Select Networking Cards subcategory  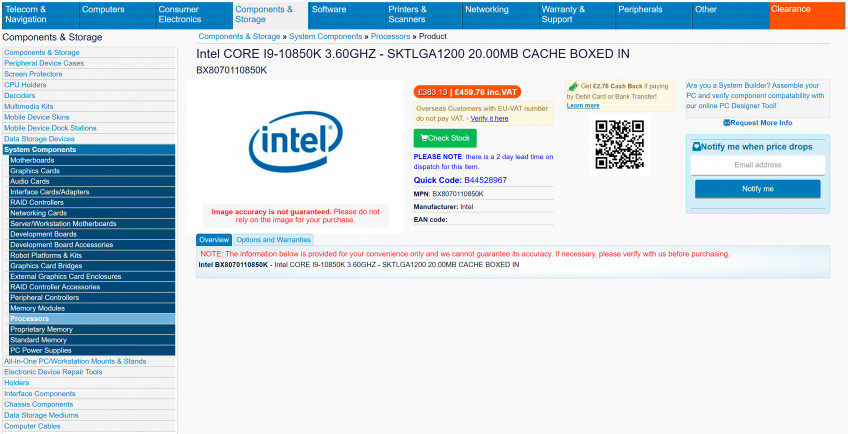[x=92, y=213]
